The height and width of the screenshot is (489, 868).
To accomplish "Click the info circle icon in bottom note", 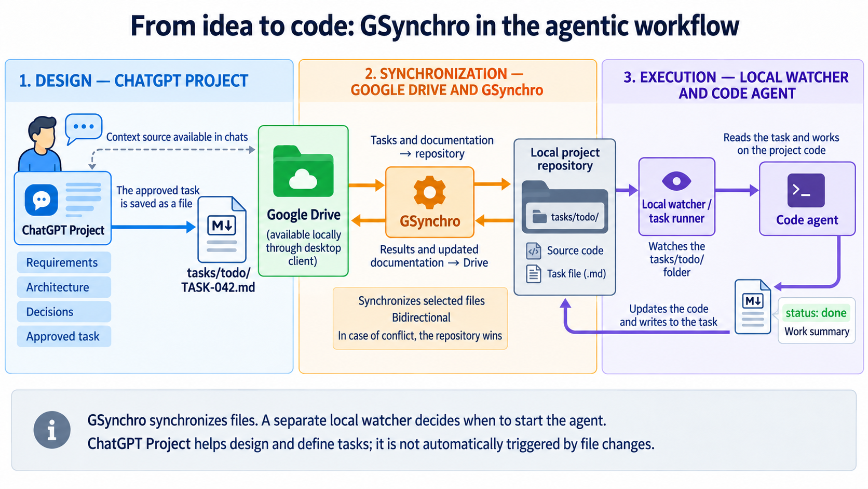I will pyautogui.click(x=52, y=430).
